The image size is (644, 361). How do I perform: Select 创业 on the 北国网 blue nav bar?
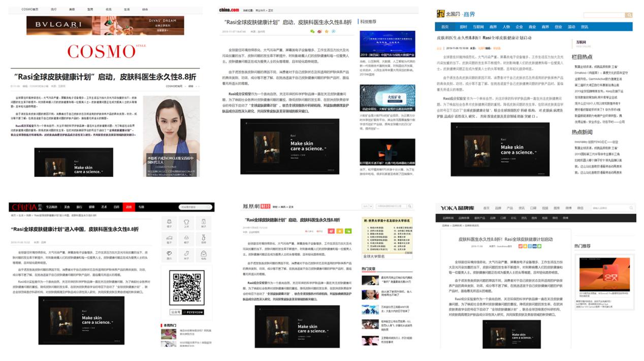click(558, 27)
